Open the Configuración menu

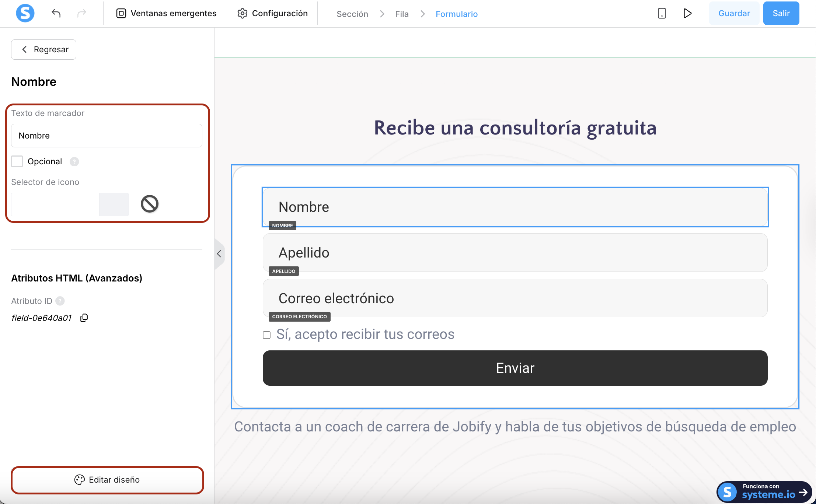(x=272, y=14)
